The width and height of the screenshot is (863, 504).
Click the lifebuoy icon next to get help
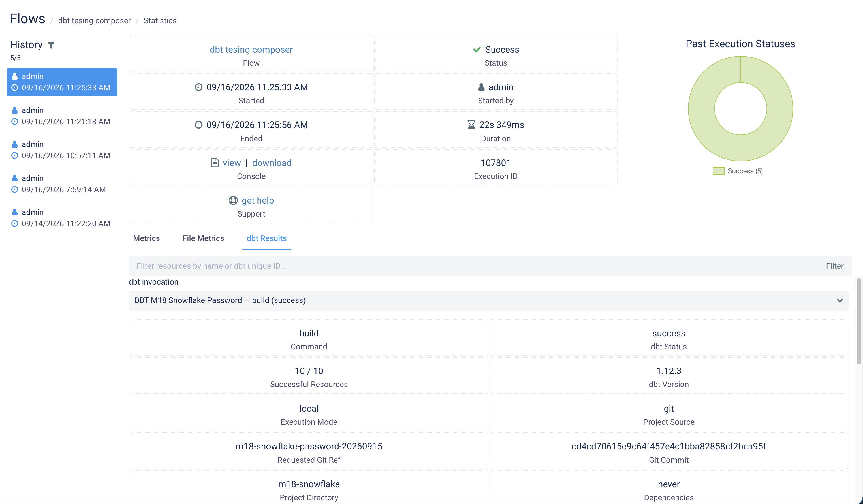pyautogui.click(x=233, y=200)
